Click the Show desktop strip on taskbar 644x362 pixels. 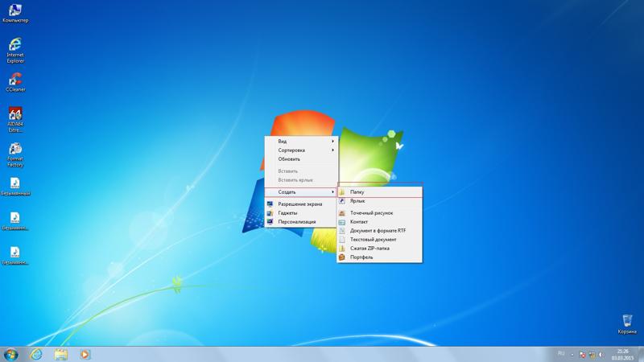point(641,355)
